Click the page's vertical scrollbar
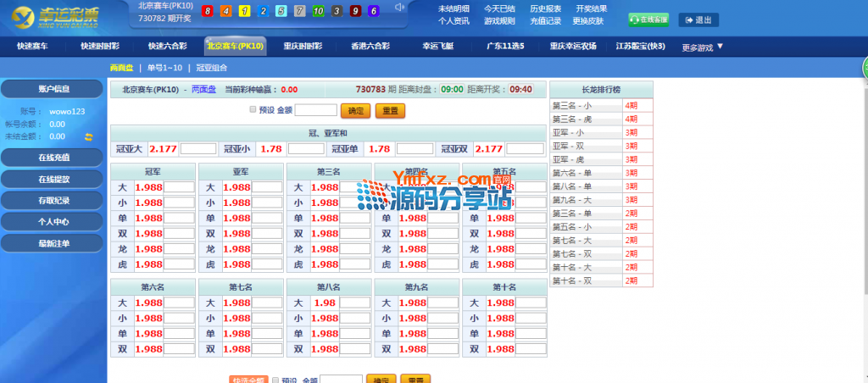This screenshot has width=868, height=383. 864,212
